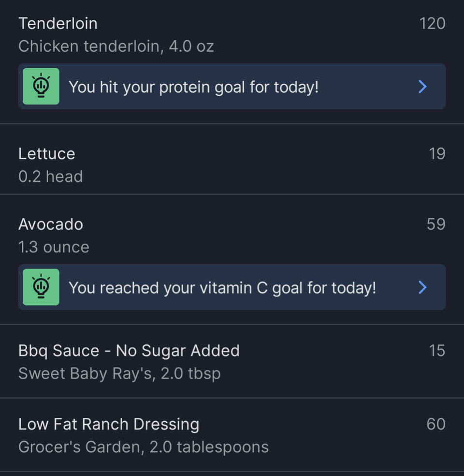Click the 120 calorie value for Tenderloin
This screenshot has width=464, height=476.
pos(432,23)
